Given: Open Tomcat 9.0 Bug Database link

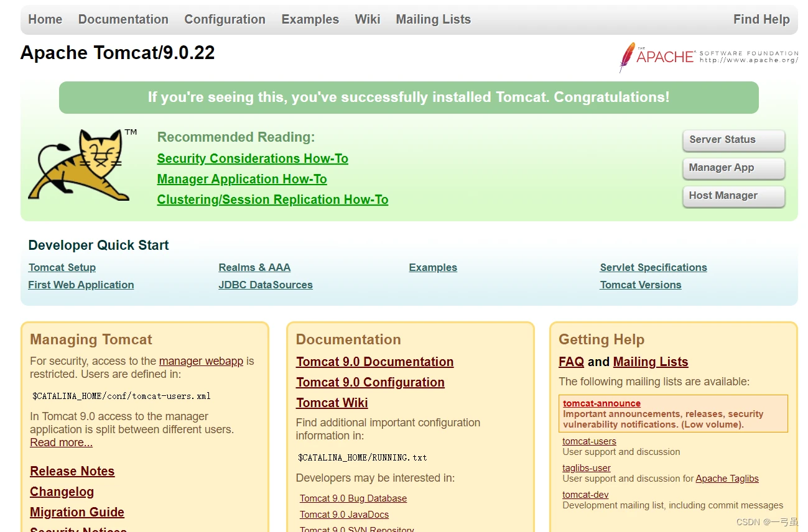Looking at the screenshot, I should coord(353,498).
